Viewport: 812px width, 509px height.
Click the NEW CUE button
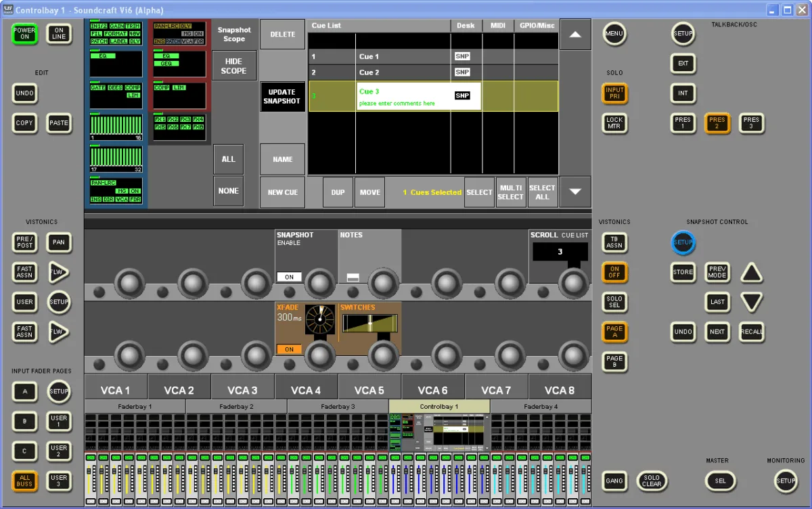pyautogui.click(x=282, y=192)
